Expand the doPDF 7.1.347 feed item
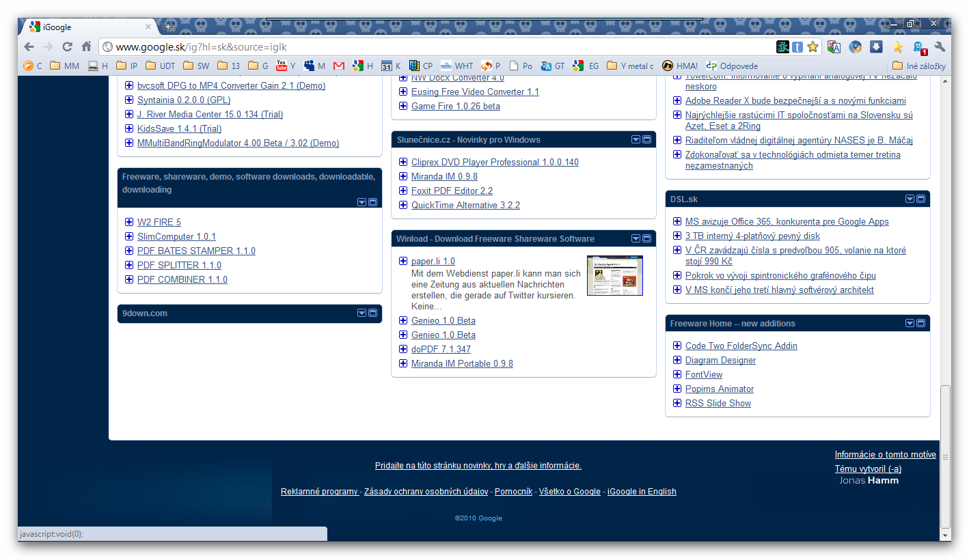 coord(403,349)
